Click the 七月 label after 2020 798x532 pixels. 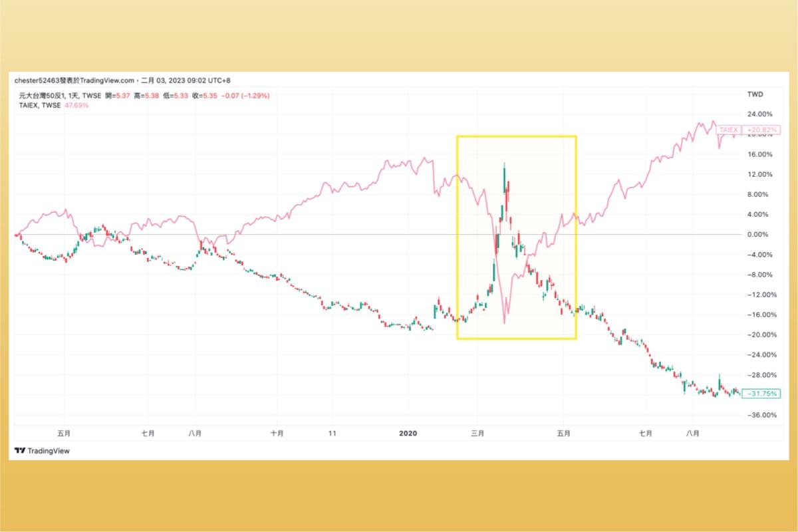pyautogui.click(x=645, y=433)
